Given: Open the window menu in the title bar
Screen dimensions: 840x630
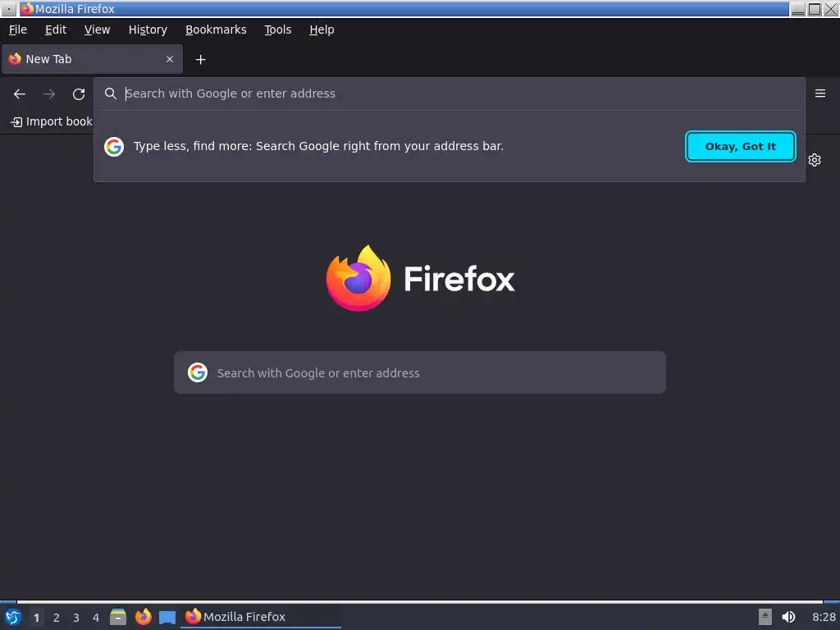Looking at the screenshot, I should (x=9, y=9).
